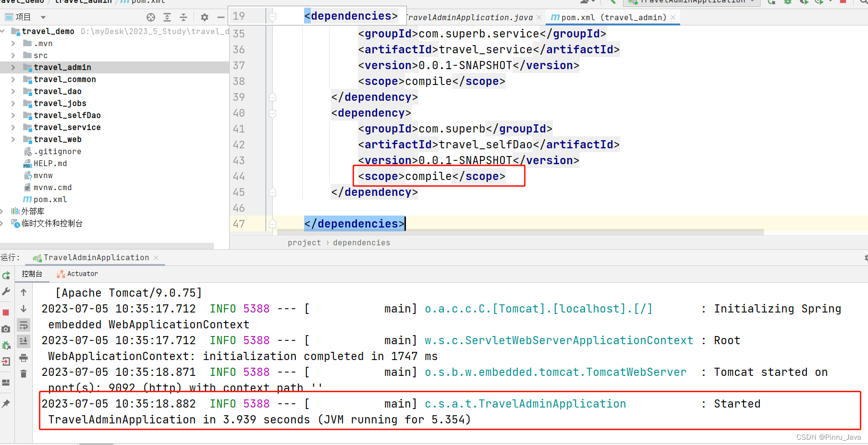Screen dimensions: 868x445
Task: Expand the .mvn folder
Action: pyautogui.click(x=13, y=43)
